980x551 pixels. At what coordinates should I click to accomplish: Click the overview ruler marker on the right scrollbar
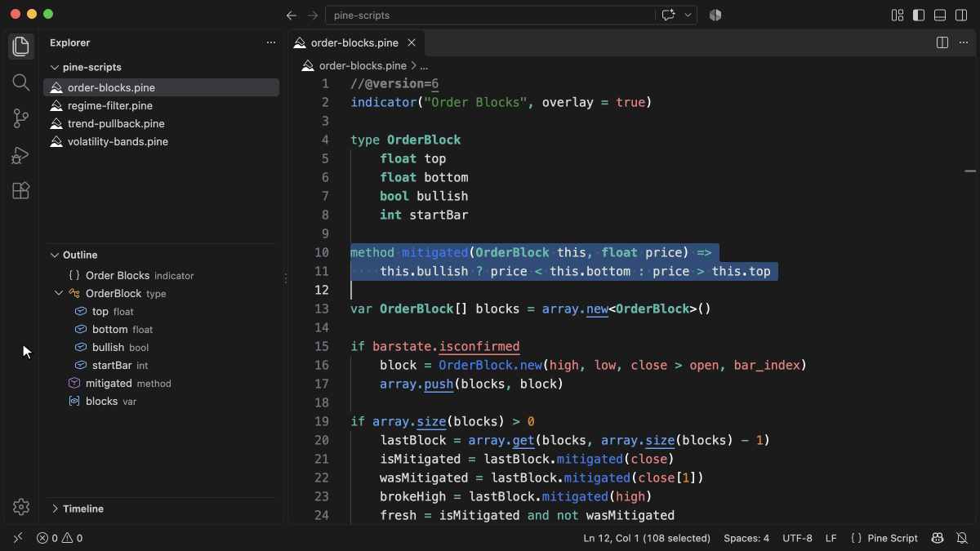tap(970, 171)
